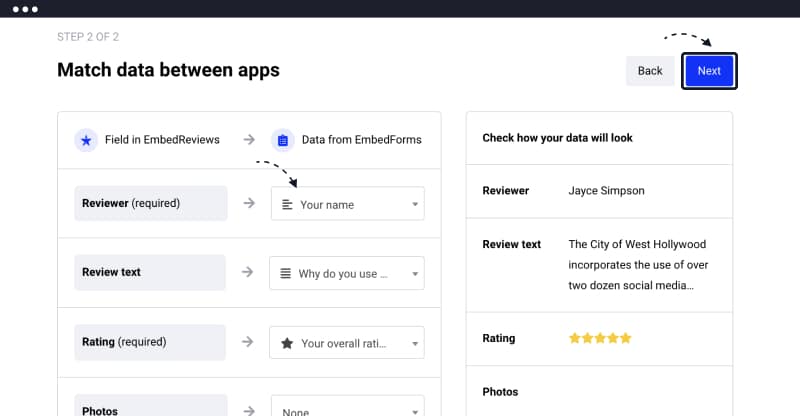
Task: Click the 'Match data between apps' heading
Action: pyautogui.click(x=168, y=70)
